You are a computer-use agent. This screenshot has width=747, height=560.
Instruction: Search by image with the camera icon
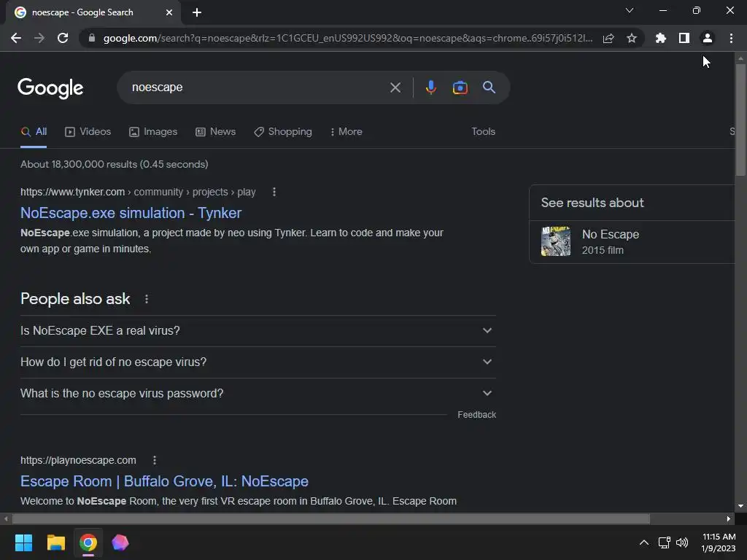[x=460, y=87]
